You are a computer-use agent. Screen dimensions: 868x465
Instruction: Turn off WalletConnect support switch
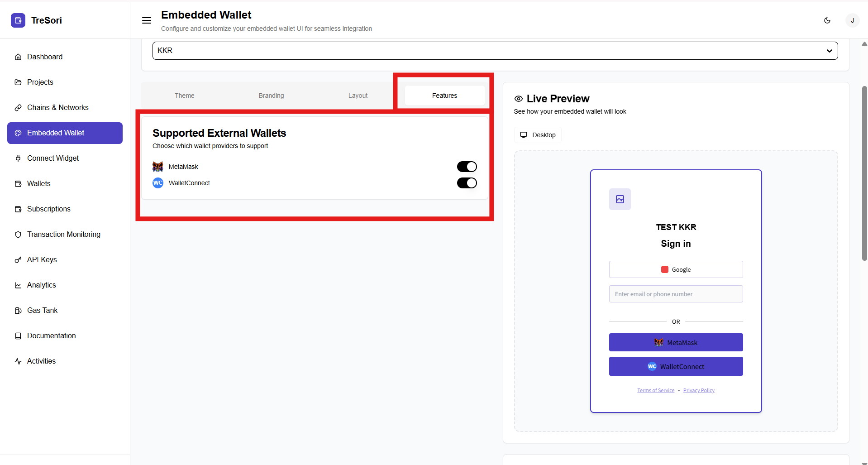(467, 183)
